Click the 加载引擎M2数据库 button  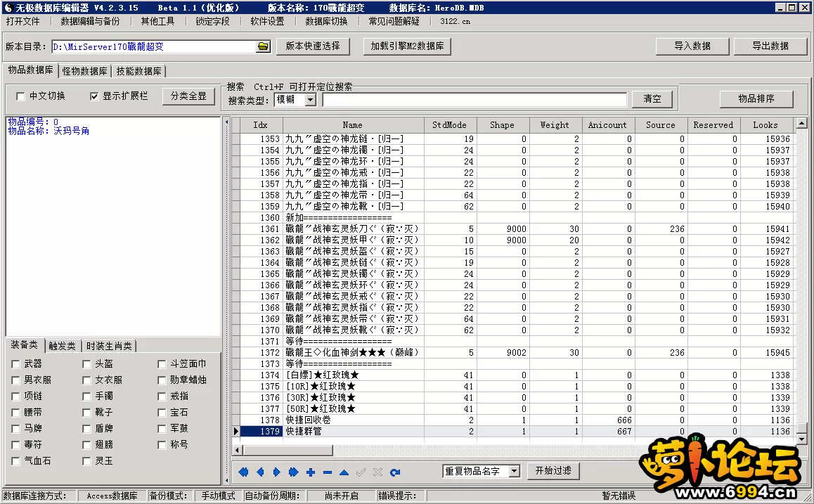(407, 46)
